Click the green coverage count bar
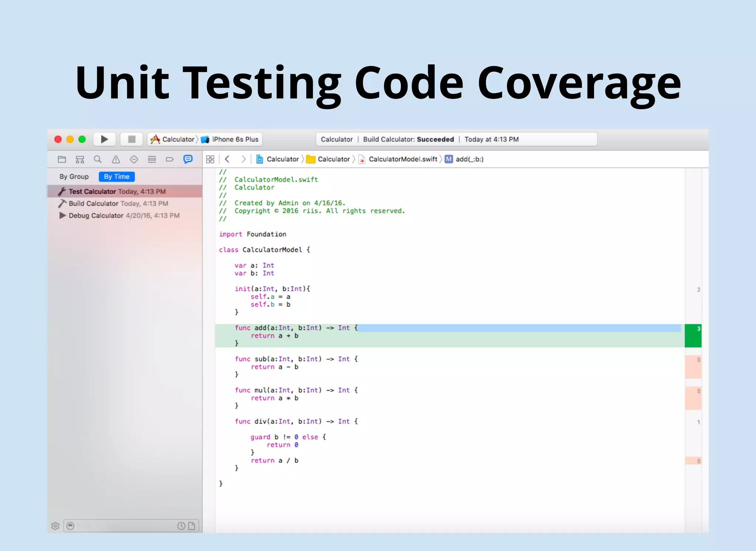The width and height of the screenshot is (756, 551). coord(693,336)
